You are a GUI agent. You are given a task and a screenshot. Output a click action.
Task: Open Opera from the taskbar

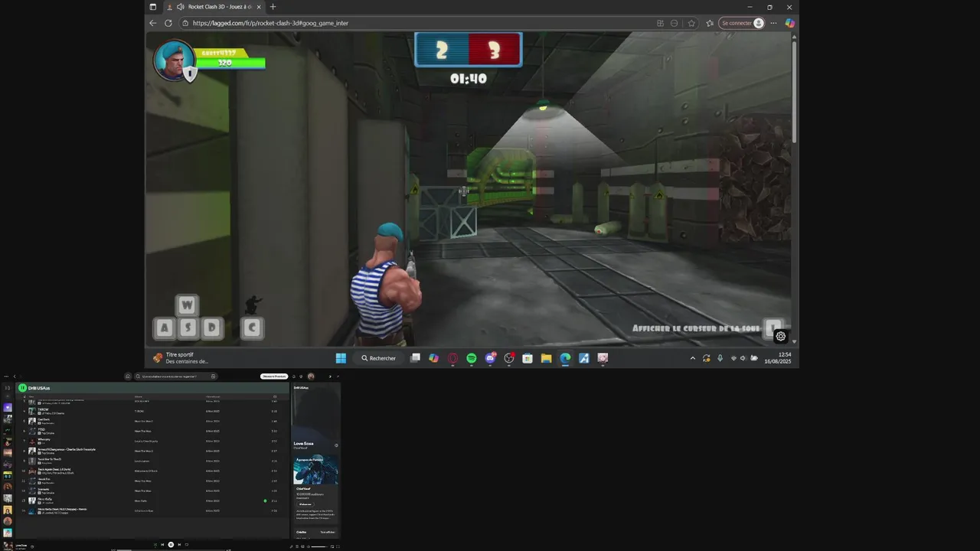click(x=452, y=358)
